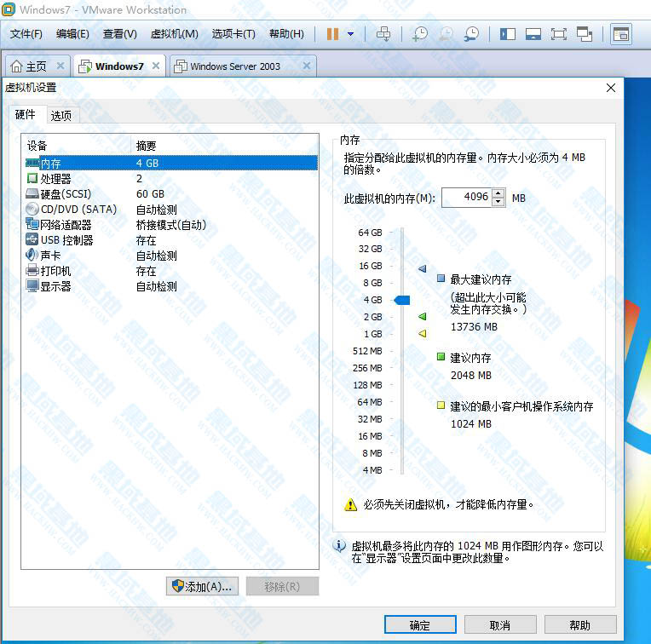The image size is (651, 644).
Task: Click the 60 GB hard disk summary
Action: pos(150,193)
